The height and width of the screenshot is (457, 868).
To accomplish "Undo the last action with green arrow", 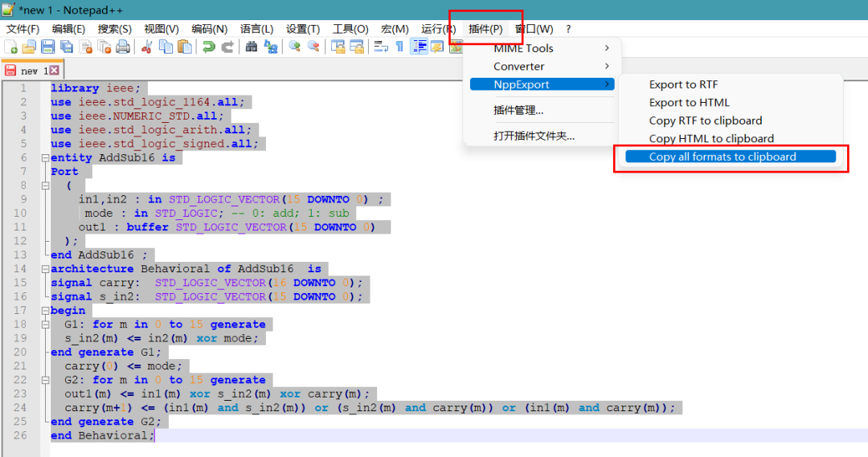I will pyautogui.click(x=209, y=47).
